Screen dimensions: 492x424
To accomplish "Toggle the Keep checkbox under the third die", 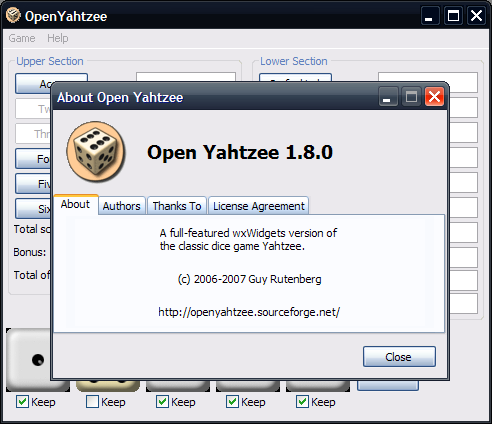I will [x=162, y=402].
